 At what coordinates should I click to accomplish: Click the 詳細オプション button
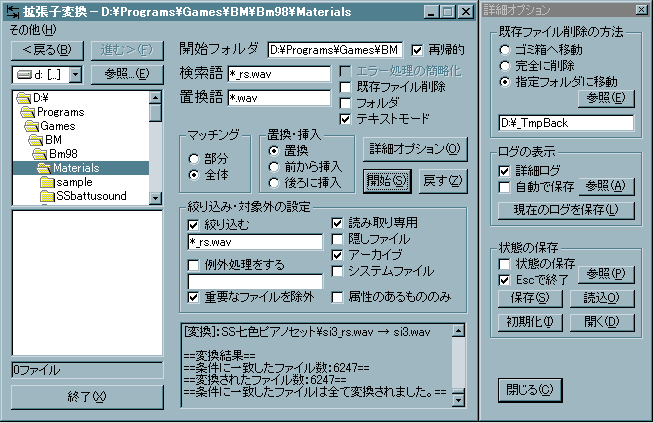tap(414, 149)
